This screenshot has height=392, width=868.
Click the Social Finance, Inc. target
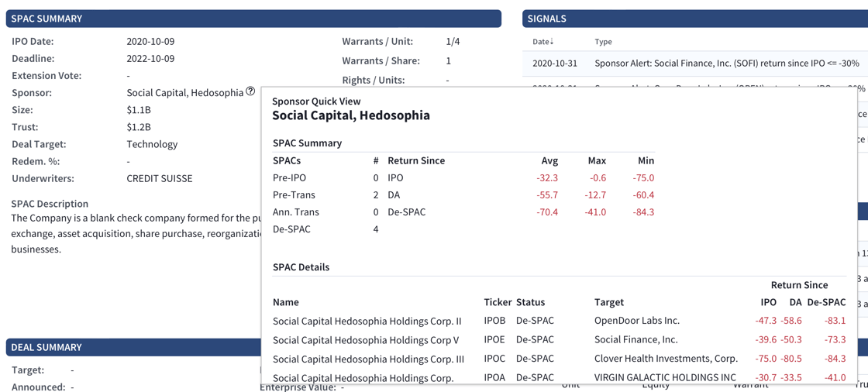coord(635,340)
